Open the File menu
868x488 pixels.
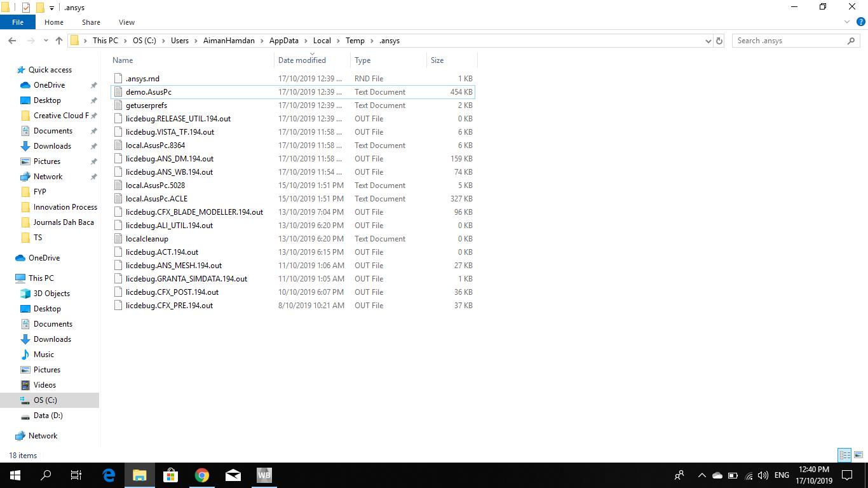18,22
